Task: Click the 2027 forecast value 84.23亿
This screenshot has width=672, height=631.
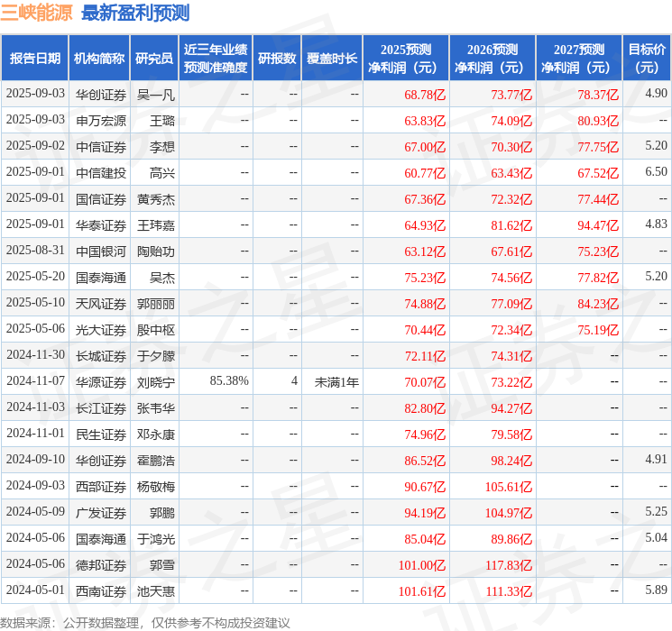Action: [x=598, y=304]
